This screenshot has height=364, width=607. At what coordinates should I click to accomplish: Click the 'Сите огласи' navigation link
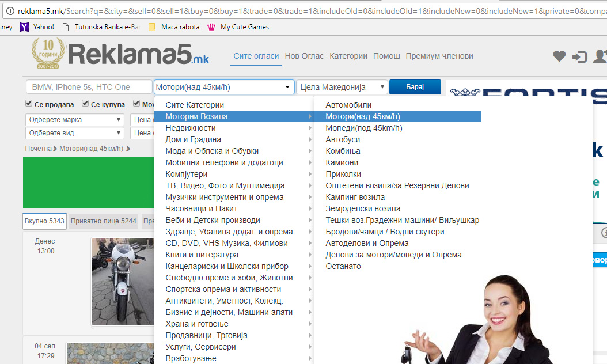(x=256, y=56)
